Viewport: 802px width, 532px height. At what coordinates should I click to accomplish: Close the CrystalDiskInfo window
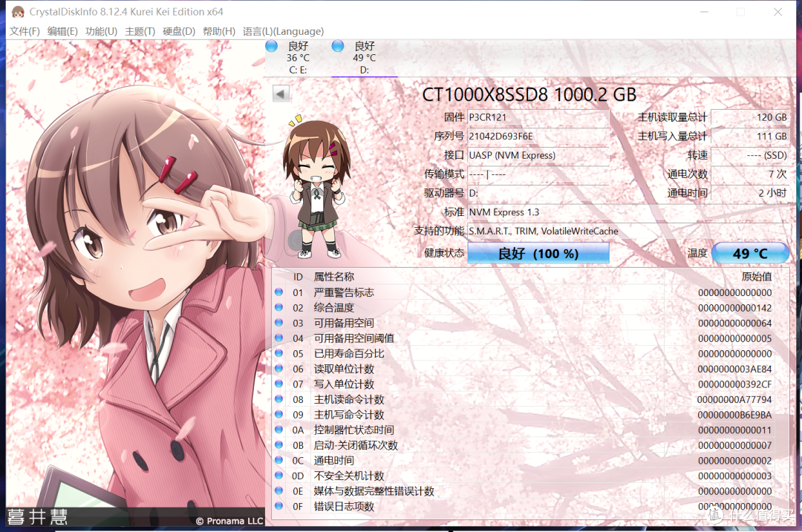778,12
